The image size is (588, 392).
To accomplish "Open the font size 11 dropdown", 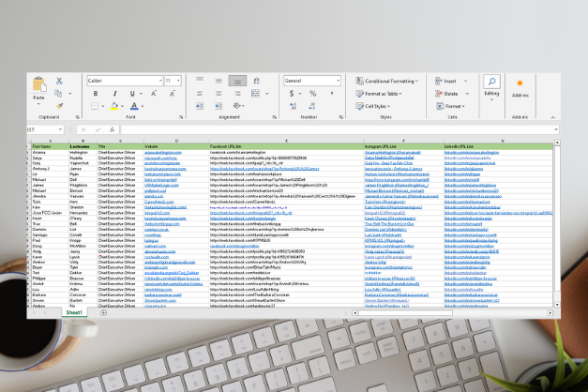I will point(178,81).
